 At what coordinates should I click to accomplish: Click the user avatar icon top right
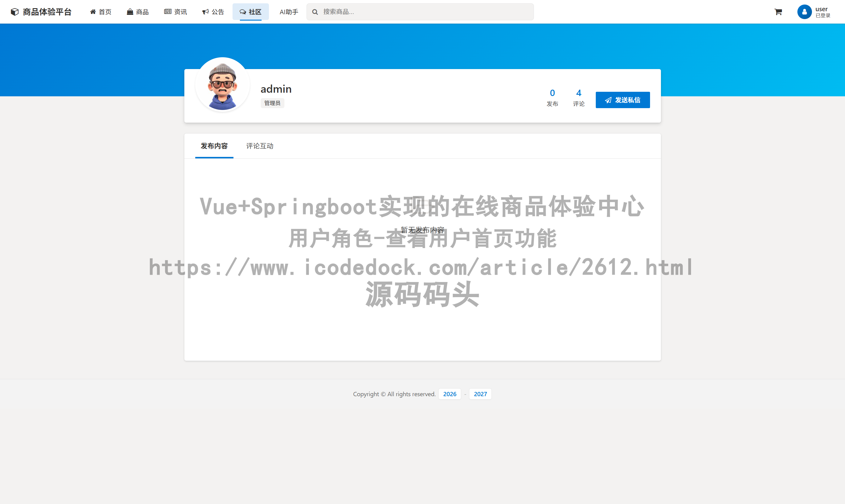point(805,12)
